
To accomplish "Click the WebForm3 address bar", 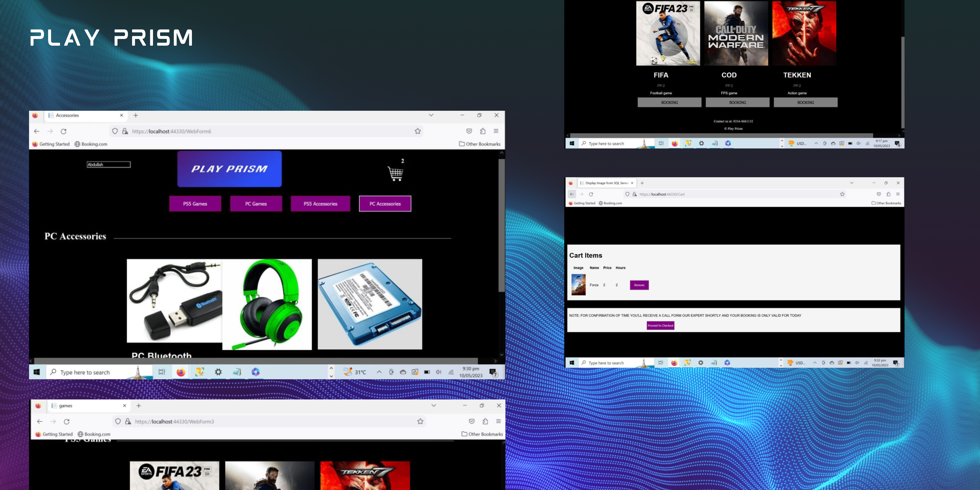I will 269,422.
